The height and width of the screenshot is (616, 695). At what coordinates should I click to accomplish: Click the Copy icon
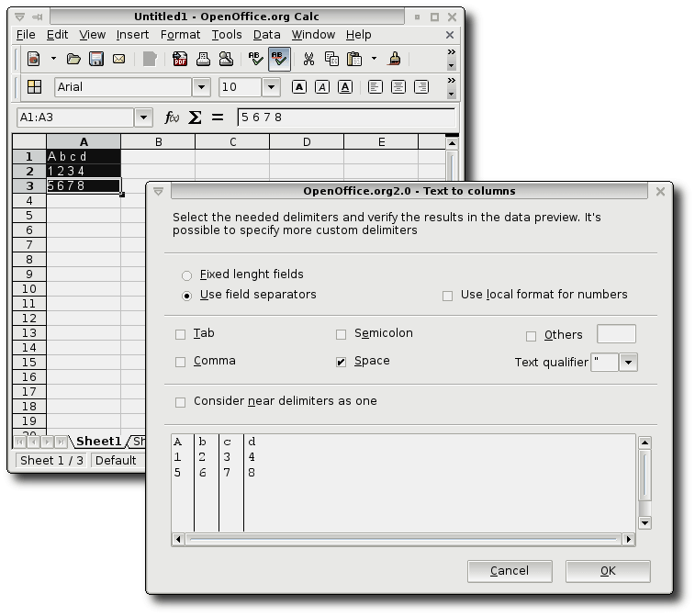click(331, 59)
